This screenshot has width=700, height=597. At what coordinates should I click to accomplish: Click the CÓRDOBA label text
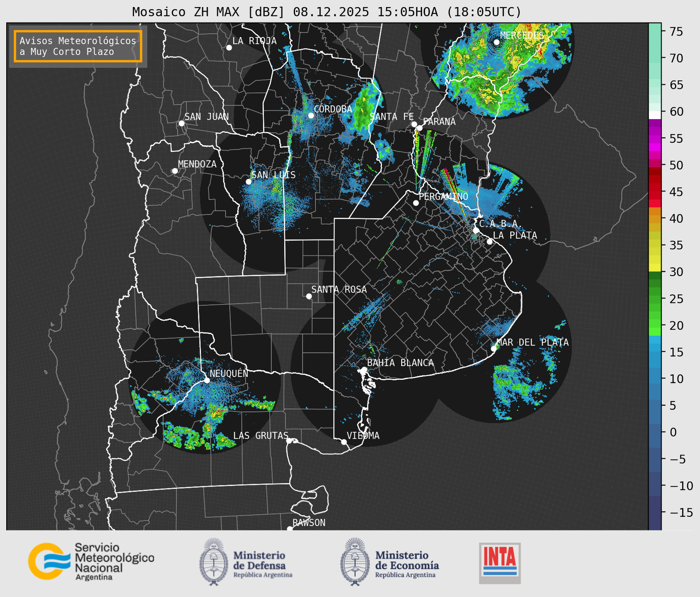333,109
